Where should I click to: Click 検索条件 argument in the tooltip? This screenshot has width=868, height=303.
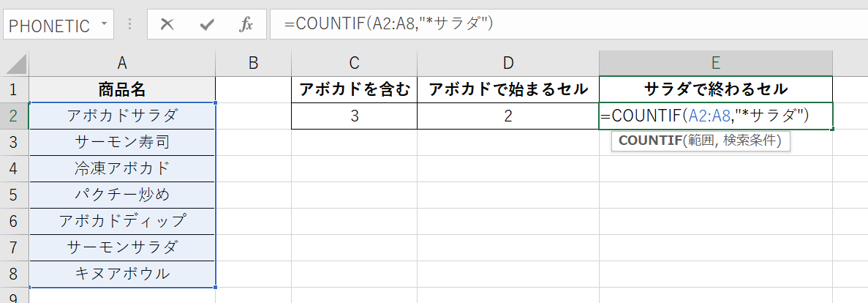click(752, 141)
